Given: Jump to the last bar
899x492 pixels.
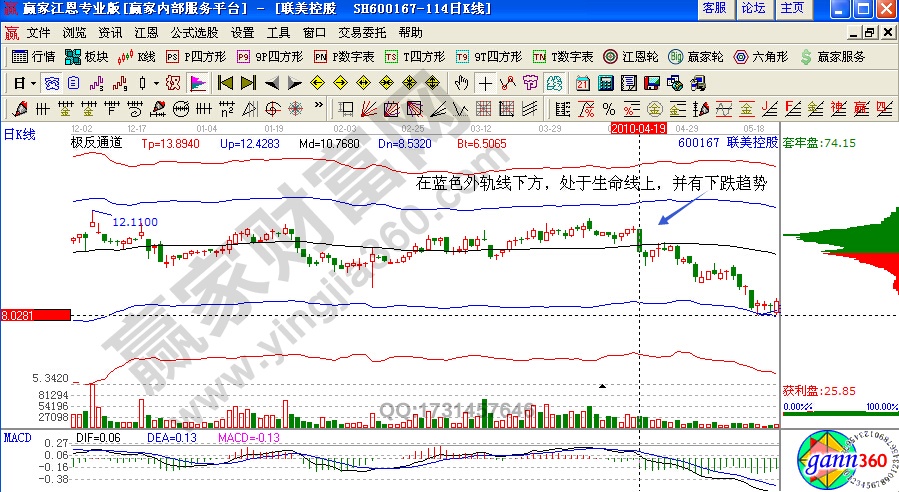Looking at the screenshot, I should point(248,84).
